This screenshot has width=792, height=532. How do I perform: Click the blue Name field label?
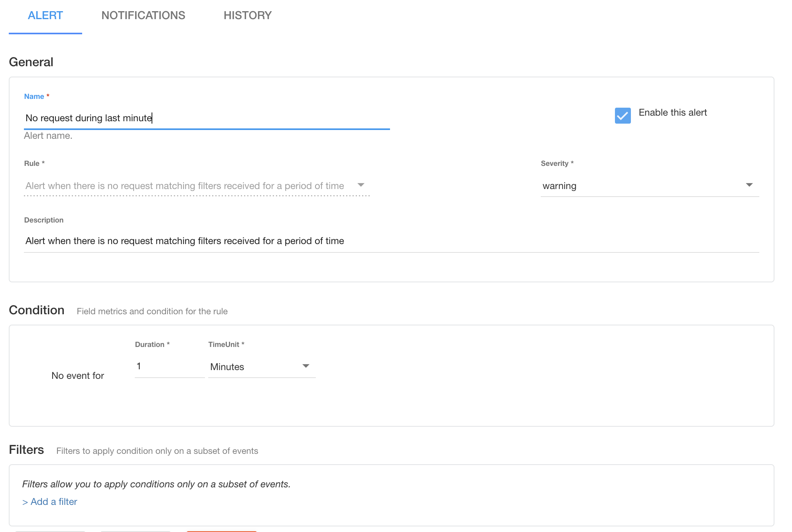34,97
